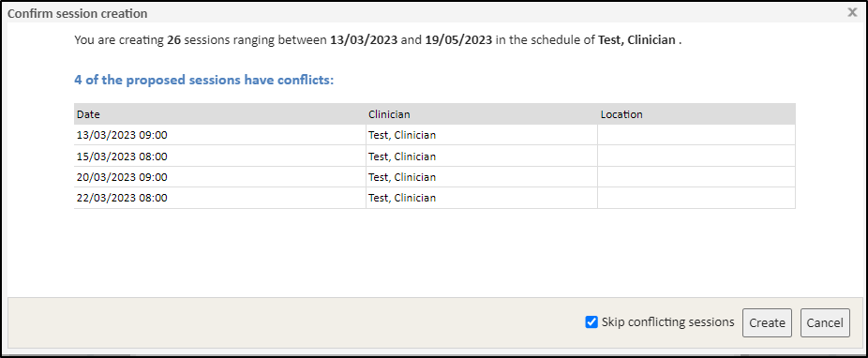Click the conflicts heading in blue
868x358 pixels.
click(x=204, y=81)
